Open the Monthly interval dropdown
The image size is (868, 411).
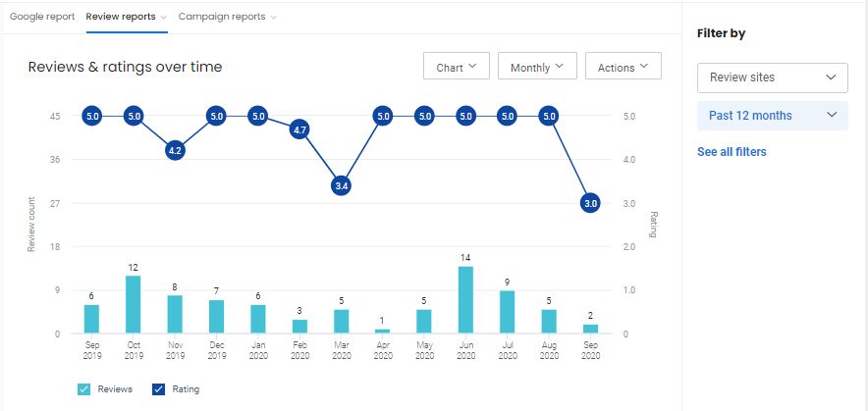pyautogui.click(x=537, y=67)
